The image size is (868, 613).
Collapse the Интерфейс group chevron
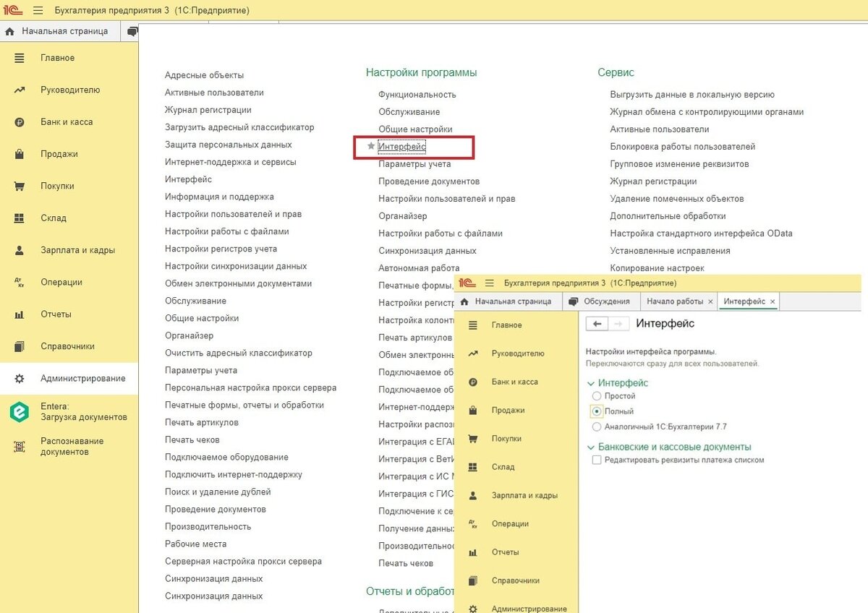[x=591, y=383]
